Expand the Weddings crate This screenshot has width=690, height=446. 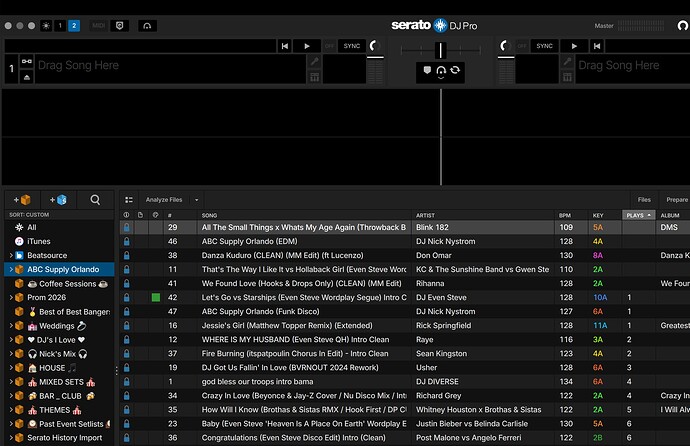(11, 326)
